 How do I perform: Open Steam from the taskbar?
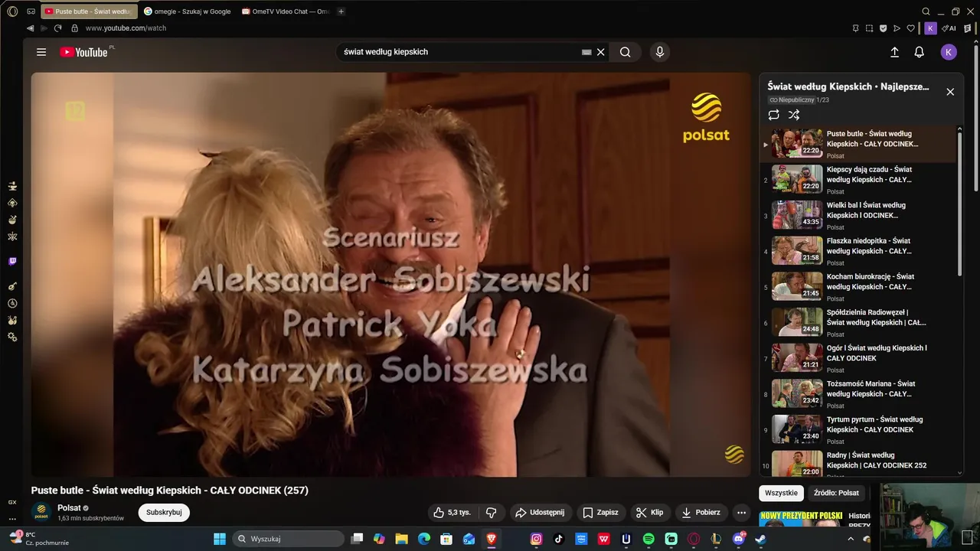pos(760,539)
